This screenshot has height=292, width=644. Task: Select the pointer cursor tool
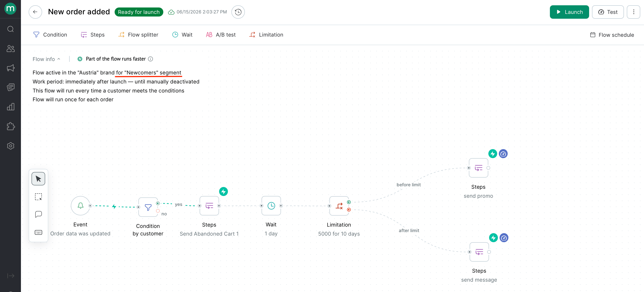[x=38, y=179]
